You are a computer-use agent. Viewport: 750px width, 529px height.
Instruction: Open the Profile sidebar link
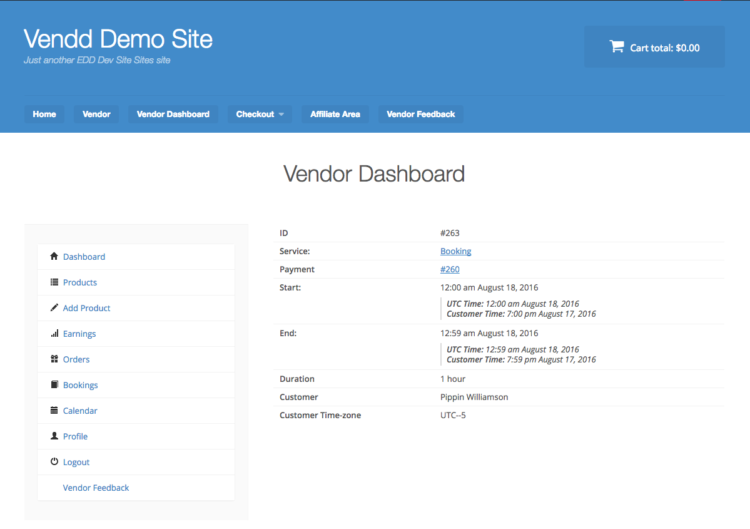(76, 436)
